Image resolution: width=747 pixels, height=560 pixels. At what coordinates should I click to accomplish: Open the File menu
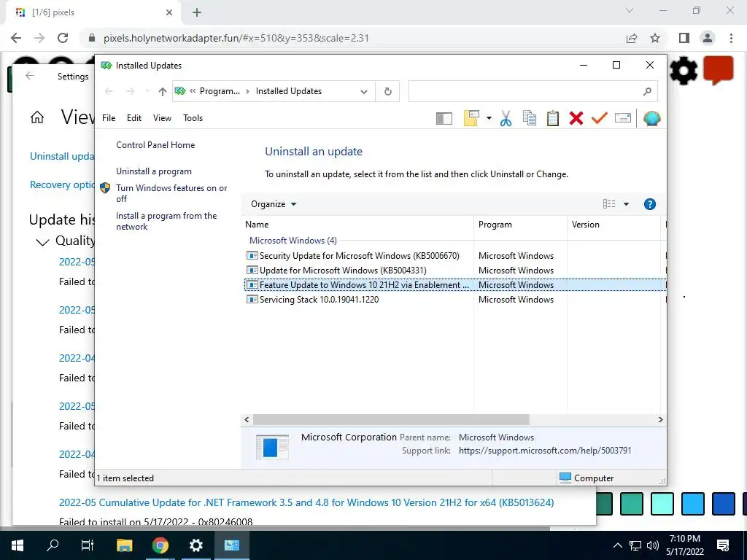[109, 117]
